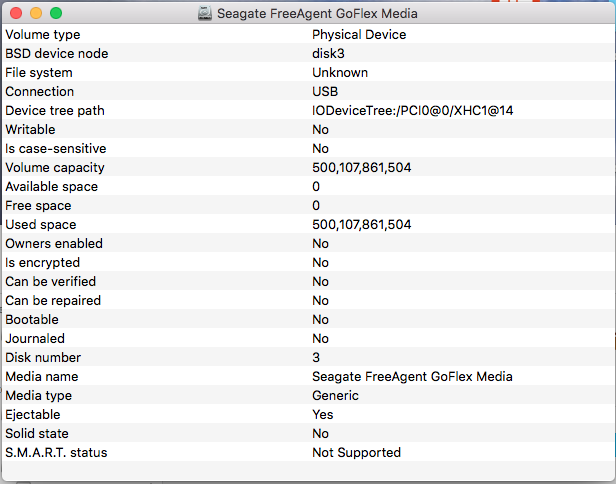Viewport: 616px width, 484px height.
Task: Select the IODeviceTree path value
Action: tap(412, 111)
